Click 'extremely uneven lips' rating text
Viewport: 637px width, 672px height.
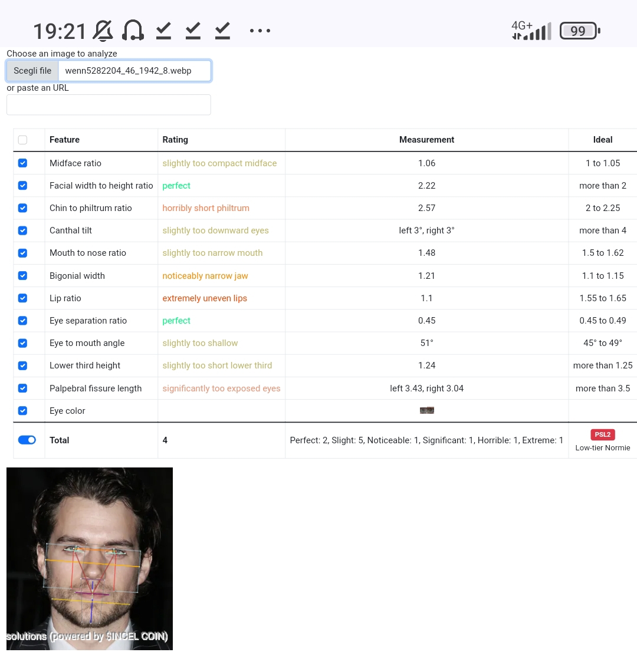coord(205,298)
